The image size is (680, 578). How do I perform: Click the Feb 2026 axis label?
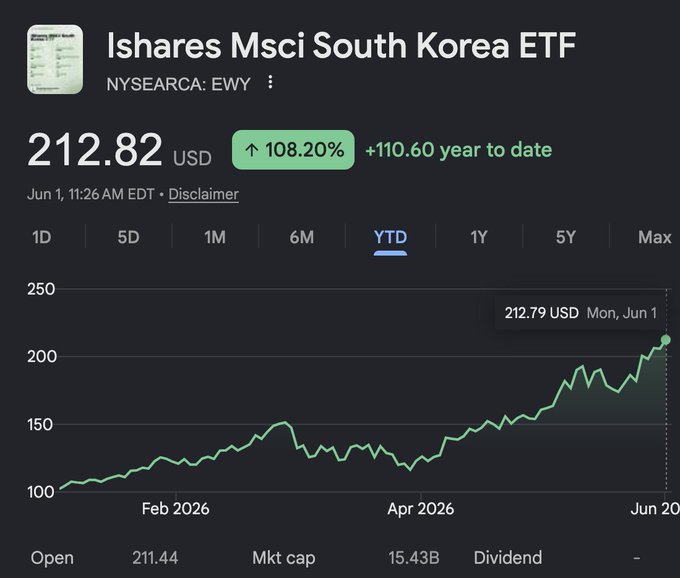tap(176, 509)
